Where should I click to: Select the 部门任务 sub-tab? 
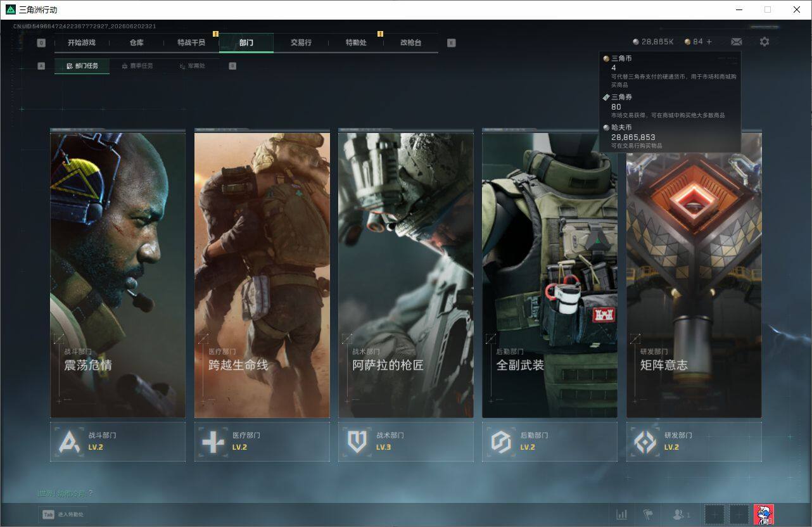(82, 66)
